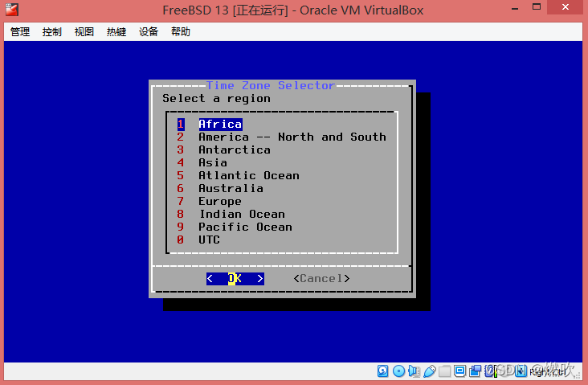Click the keyboard capture status icon

pos(521,371)
